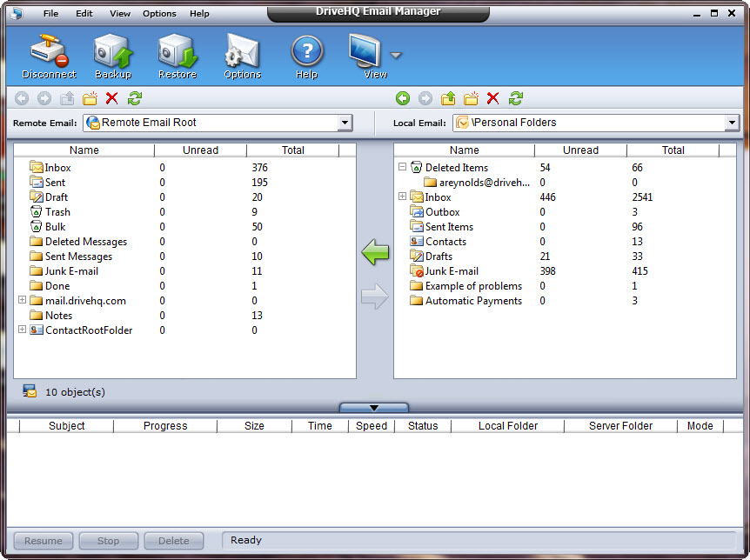
Task: Click the Delete button at bottom
Action: 174,541
